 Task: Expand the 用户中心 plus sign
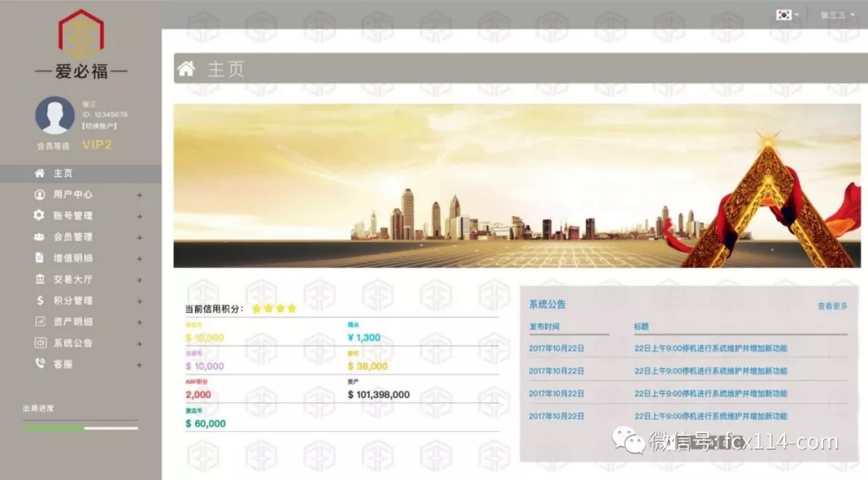[139, 195]
